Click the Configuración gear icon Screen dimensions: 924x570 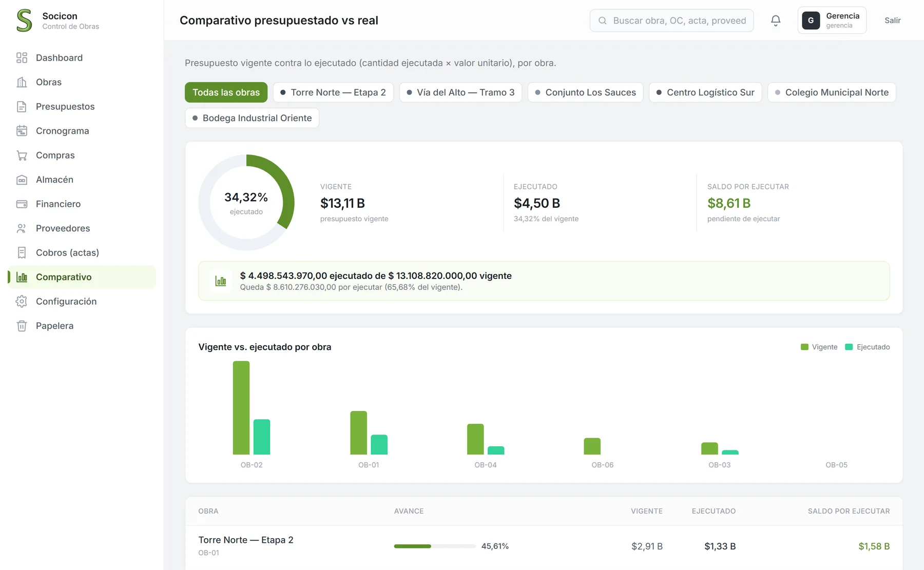(x=22, y=302)
